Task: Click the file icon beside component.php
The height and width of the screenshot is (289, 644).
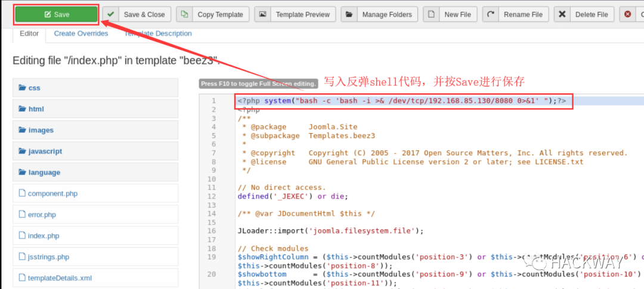Action: pyautogui.click(x=22, y=193)
